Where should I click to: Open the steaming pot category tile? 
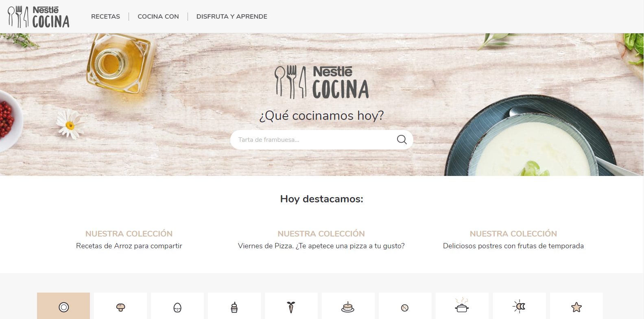(462, 307)
